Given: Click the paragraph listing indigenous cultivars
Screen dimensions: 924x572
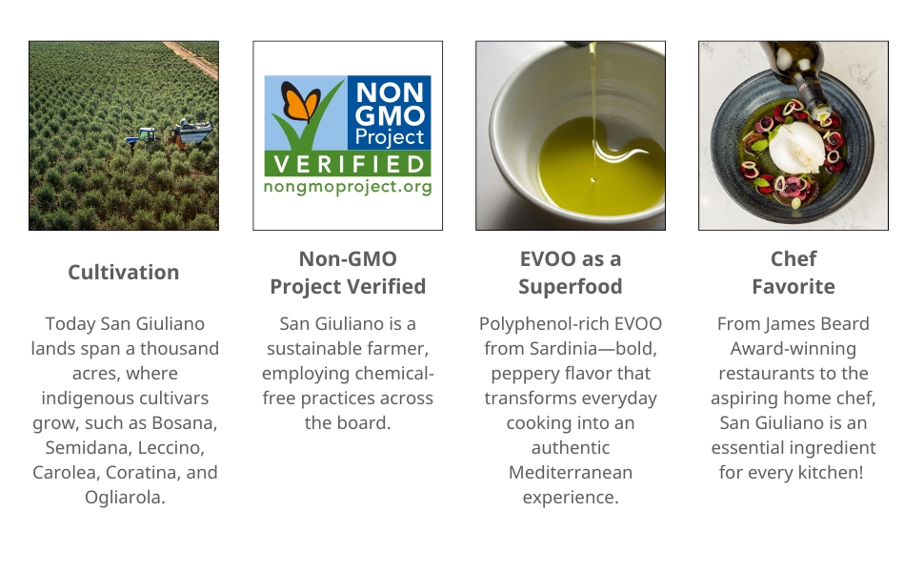Looking at the screenshot, I should (x=124, y=410).
